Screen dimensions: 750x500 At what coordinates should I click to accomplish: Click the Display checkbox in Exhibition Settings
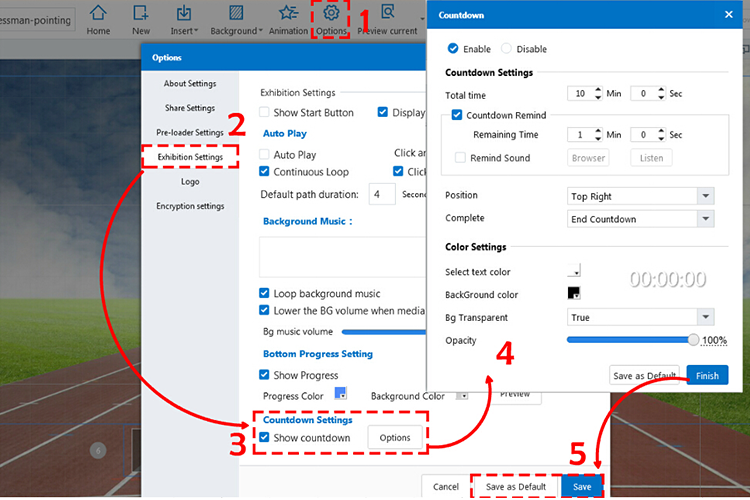383,112
